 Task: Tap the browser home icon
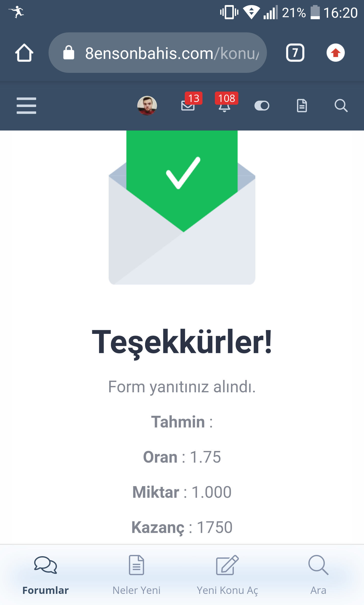coord(24,53)
